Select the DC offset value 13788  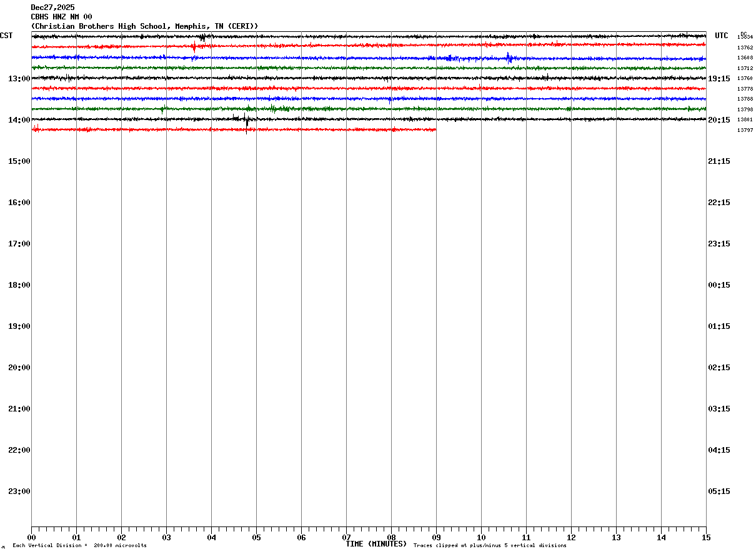click(745, 99)
